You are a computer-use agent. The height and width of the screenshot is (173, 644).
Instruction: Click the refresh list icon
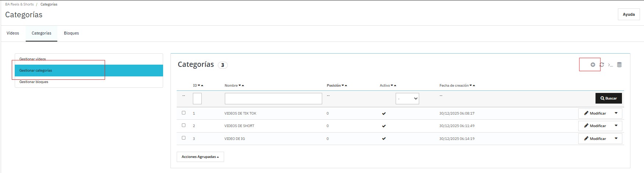(602, 65)
